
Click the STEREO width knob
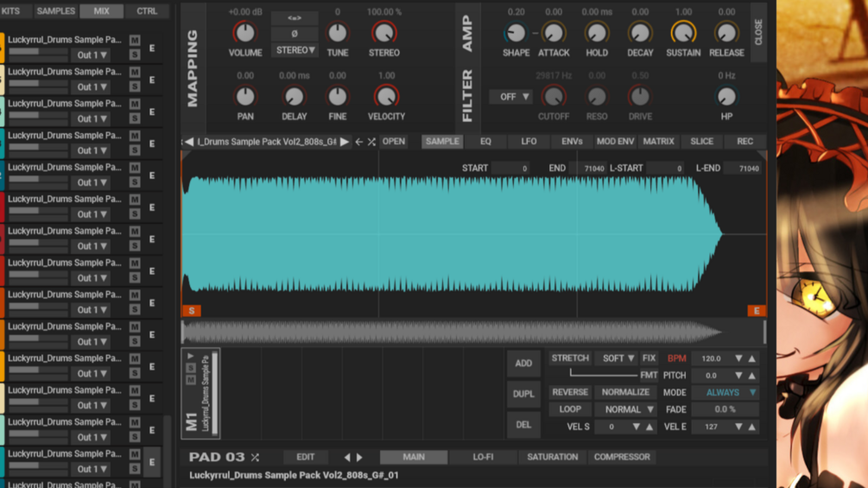[383, 33]
